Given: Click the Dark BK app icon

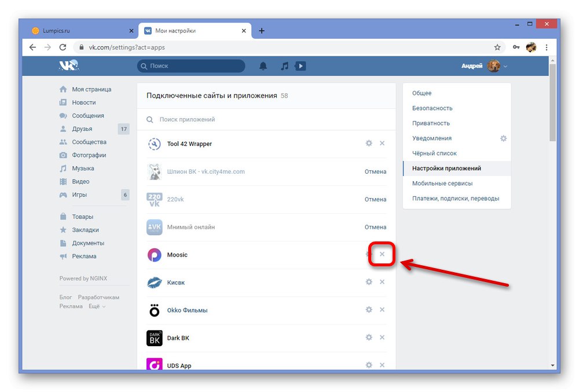Looking at the screenshot, I should click(155, 338).
